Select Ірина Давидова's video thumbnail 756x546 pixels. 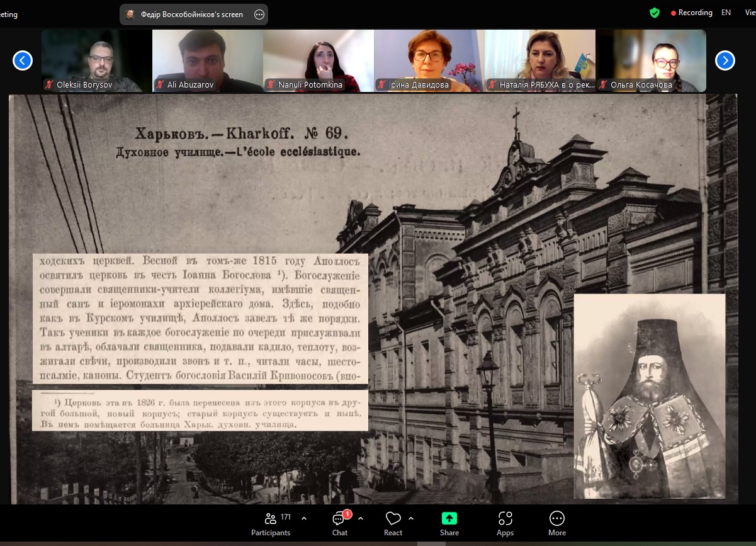click(429, 60)
